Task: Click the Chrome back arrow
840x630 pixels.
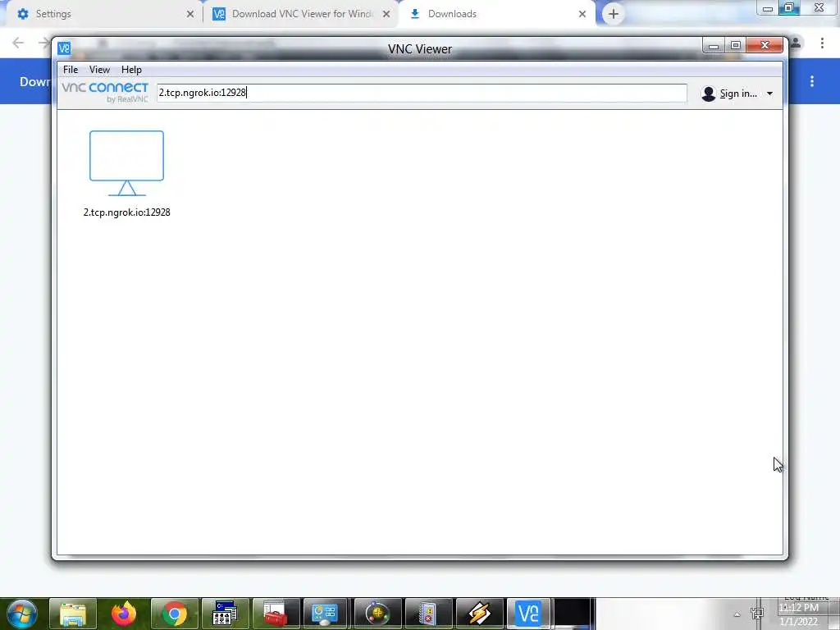Action: 18,43
